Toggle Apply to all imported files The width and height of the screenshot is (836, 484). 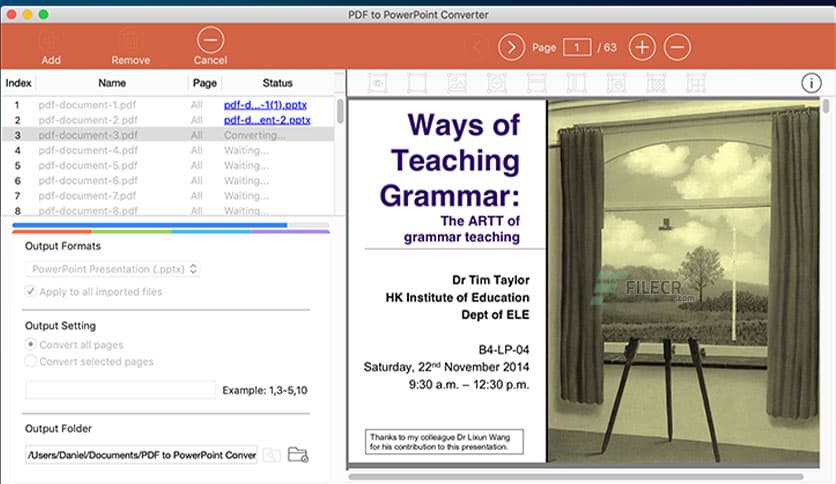(30, 292)
